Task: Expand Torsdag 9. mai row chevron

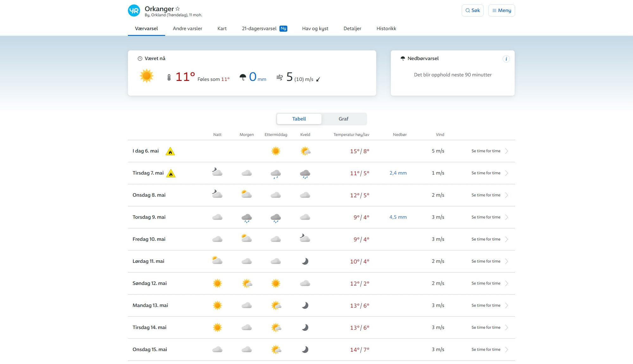Action: pyautogui.click(x=507, y=217)
